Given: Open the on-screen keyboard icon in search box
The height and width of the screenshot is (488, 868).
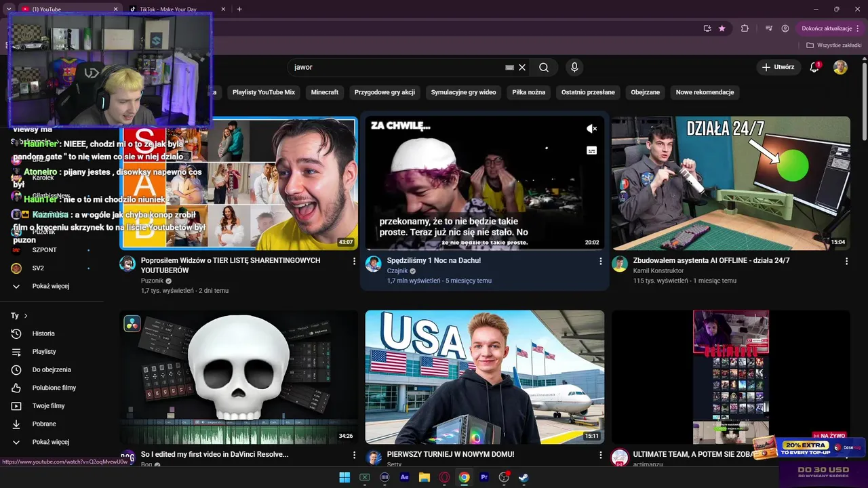Looking at the screenshot, I should point(510,67).
